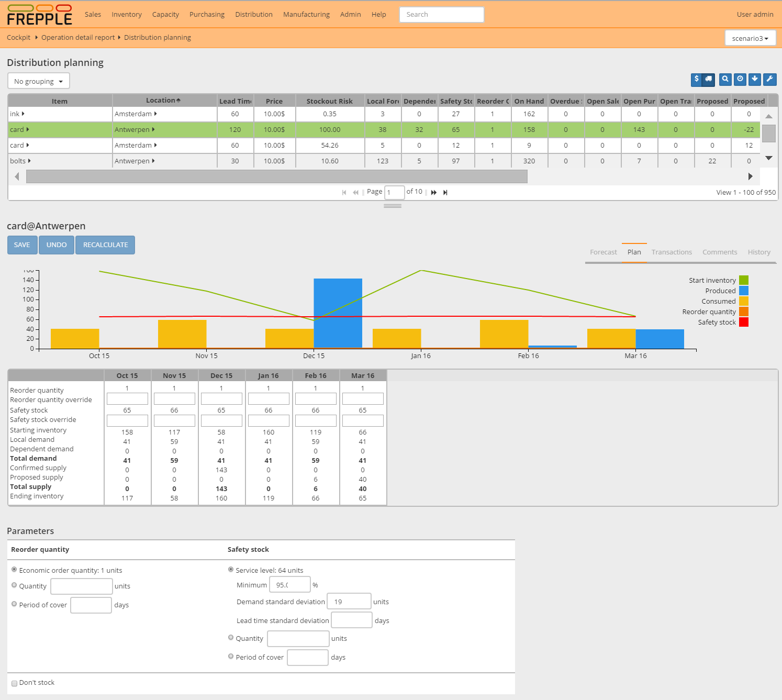Click the Start inventory green legend swatch
This screenshot has width=782, height=700.
tap(744, 280)
